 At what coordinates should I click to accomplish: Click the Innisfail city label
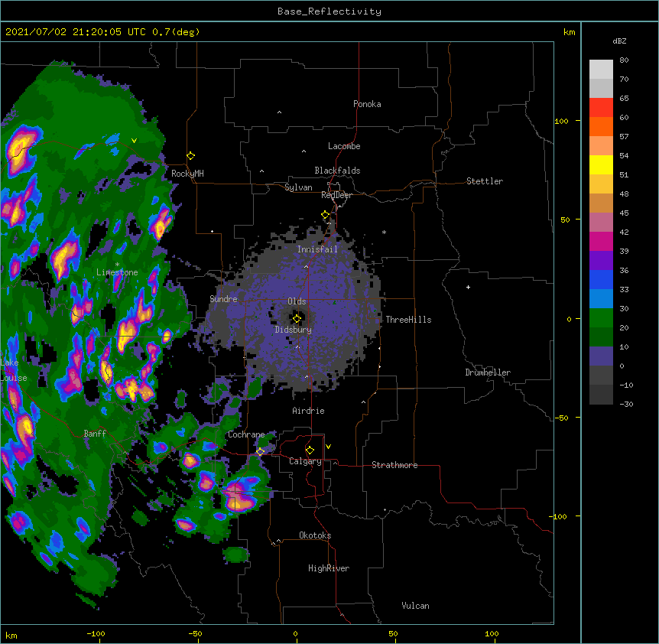[317, 249]
